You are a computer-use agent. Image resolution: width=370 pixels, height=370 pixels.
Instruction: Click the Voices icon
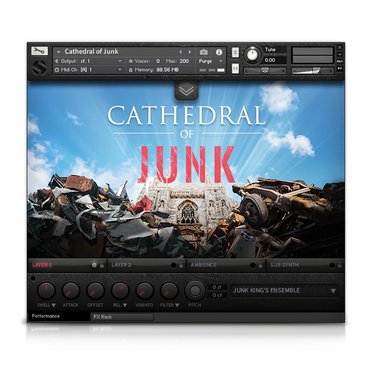coord(131,61)
